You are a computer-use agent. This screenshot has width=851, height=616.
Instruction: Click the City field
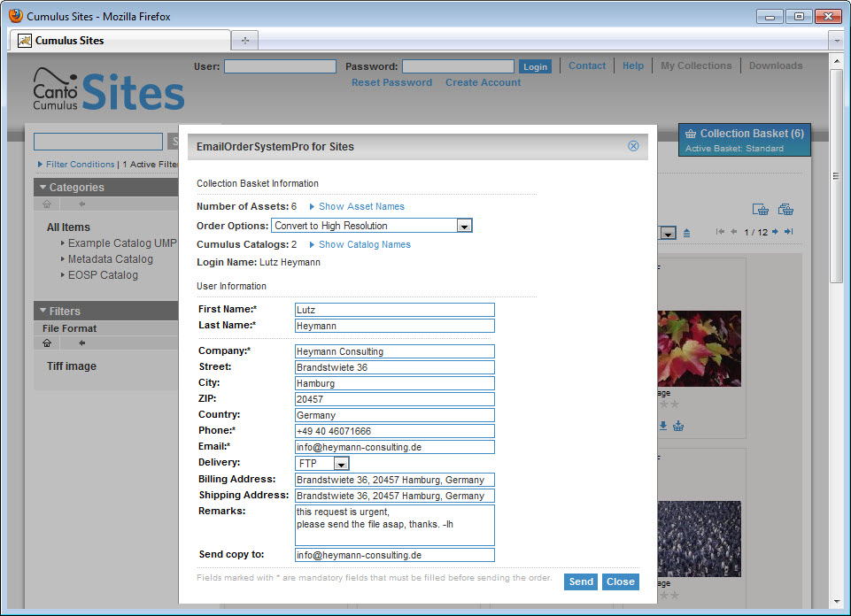395,383
